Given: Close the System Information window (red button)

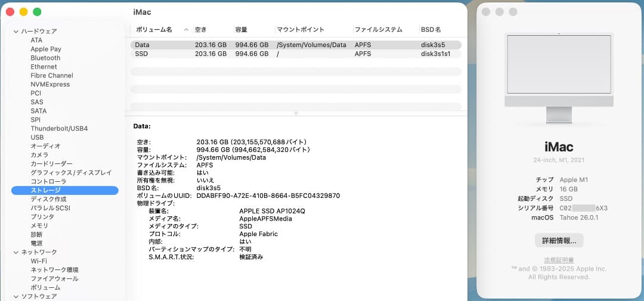Looking at the screenshot, I should 10,12.
